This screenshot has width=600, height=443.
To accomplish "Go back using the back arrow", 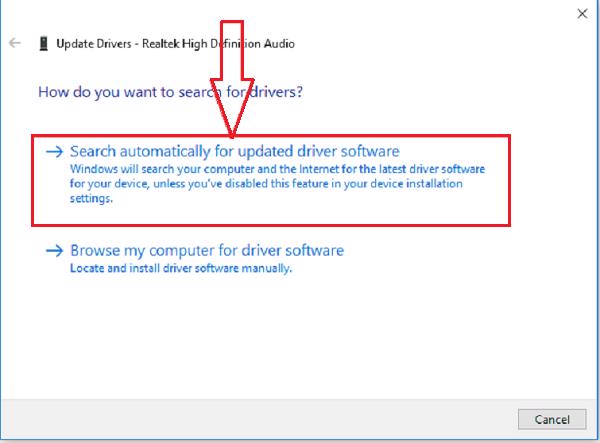I will tap(15, 43).
